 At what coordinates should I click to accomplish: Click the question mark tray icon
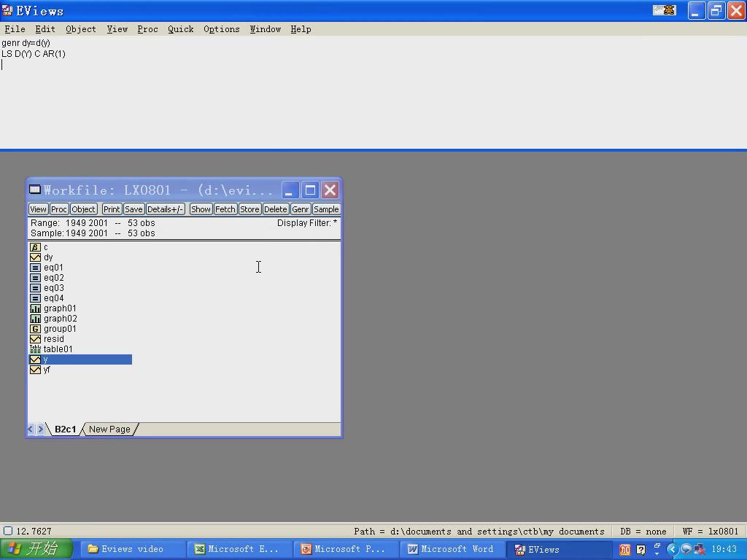(x=640, y=550)
